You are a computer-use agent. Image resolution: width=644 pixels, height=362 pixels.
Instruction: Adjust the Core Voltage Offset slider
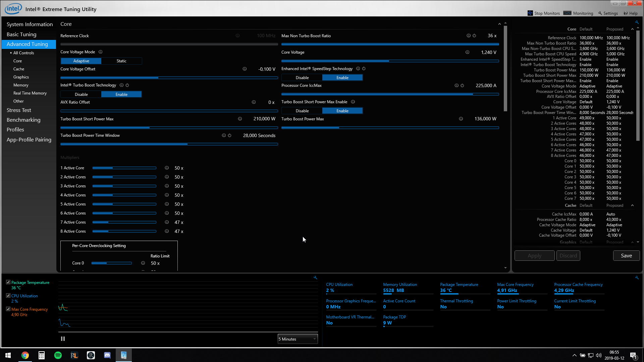click(x=158, y=78)
